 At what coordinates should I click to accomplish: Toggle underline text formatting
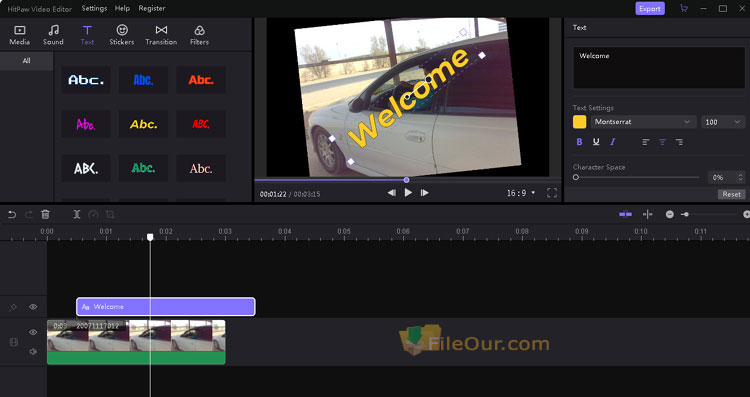click(596, 142)
